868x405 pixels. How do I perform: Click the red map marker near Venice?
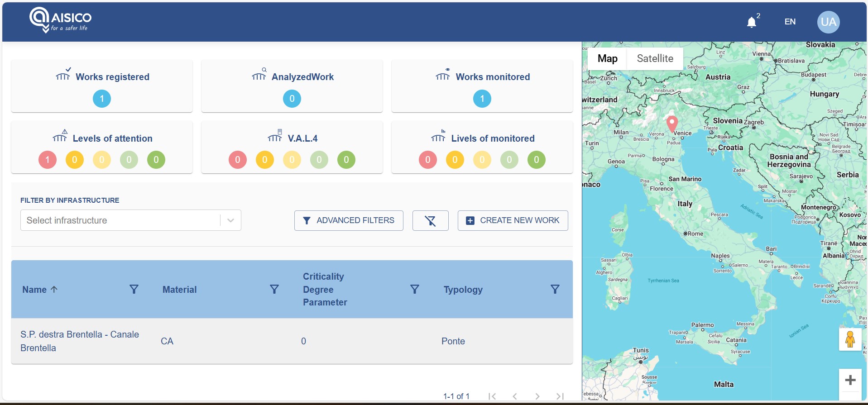pos(672,123)
